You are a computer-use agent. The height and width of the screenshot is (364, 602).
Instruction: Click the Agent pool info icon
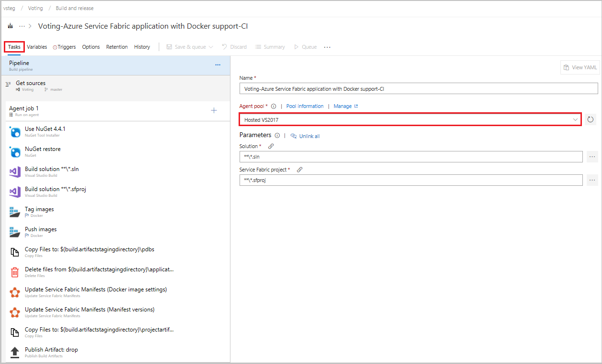pos(274,107)
